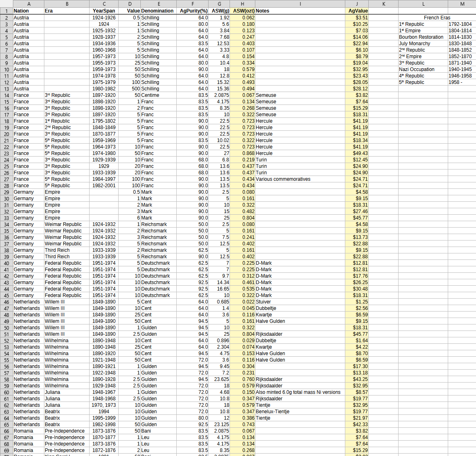Click the 'ASW(ozt)' header cell
Screen dimensions: 476x456
click(242, 11)
